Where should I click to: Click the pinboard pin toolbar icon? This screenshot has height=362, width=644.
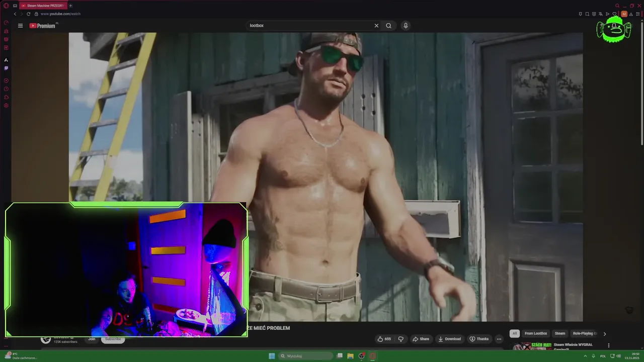580,14
